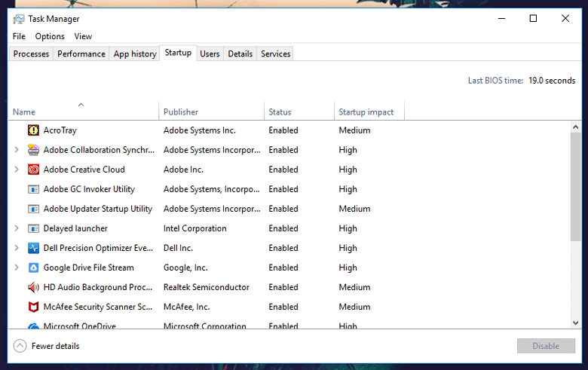Click the Task Manager title bar icon
Screen dimensions: 588x370
[18, 19]
